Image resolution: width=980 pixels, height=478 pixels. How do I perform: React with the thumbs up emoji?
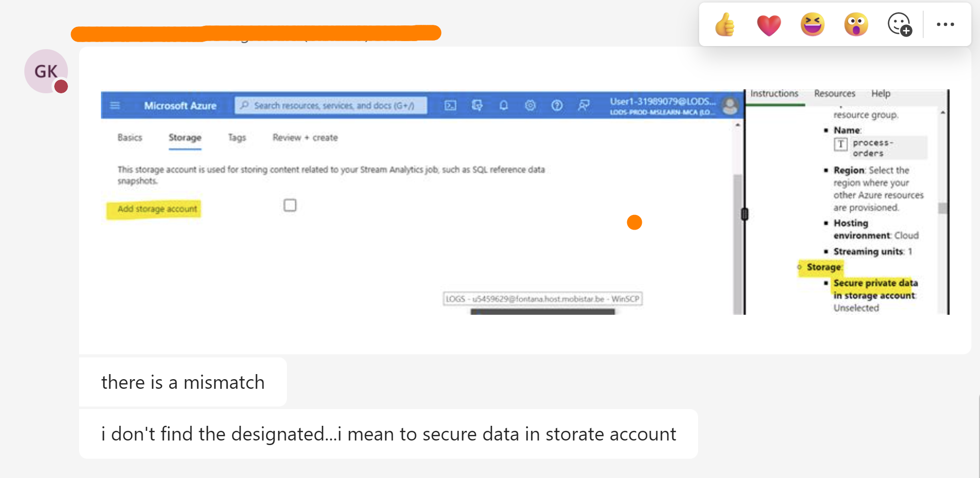724,24
